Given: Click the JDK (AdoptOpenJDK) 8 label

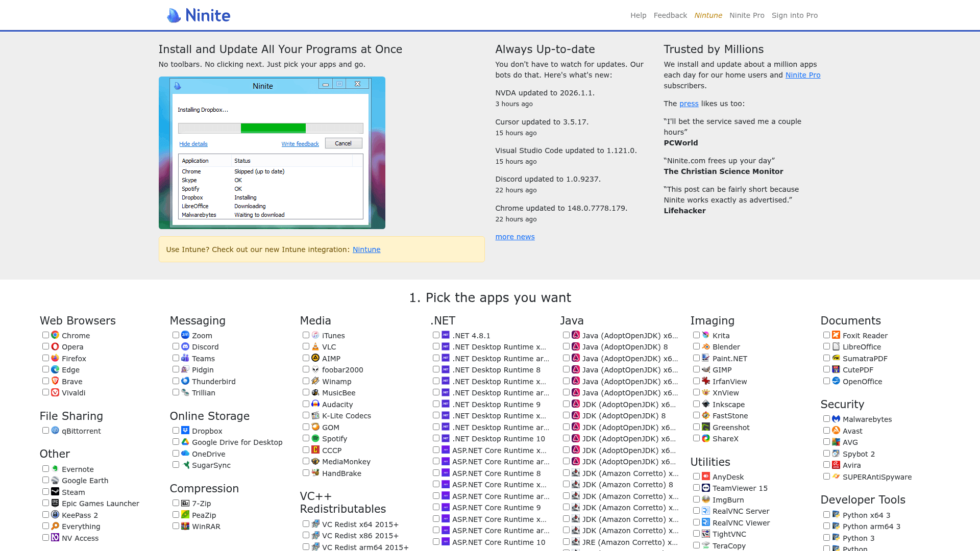Looking at the screenshot, I should [625, 416].
